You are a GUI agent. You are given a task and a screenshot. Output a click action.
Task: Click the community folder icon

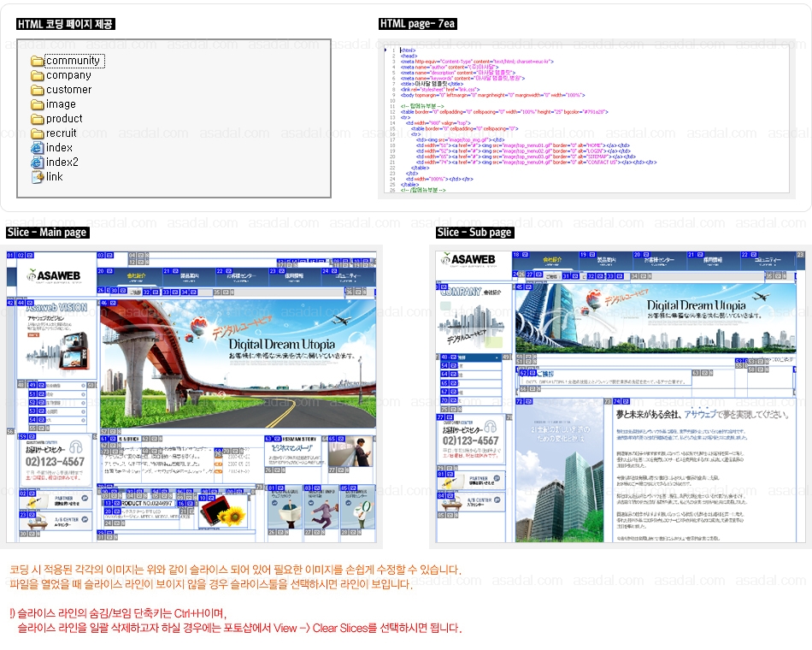38,62
